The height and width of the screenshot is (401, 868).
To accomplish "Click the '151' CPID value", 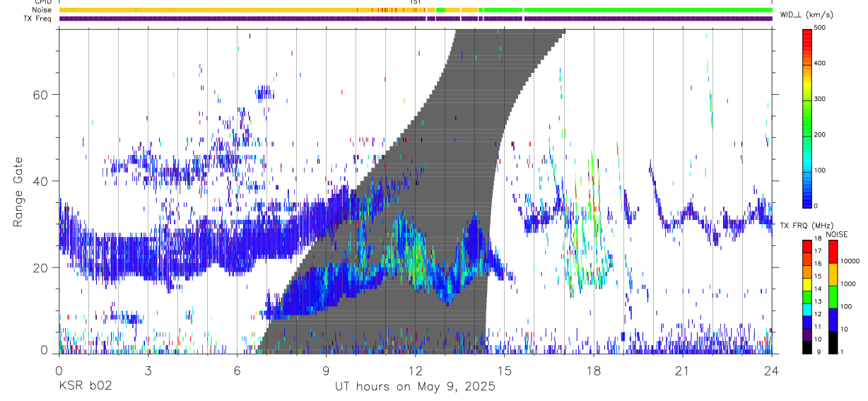I will pyautogui.click(x=415, y=2).
